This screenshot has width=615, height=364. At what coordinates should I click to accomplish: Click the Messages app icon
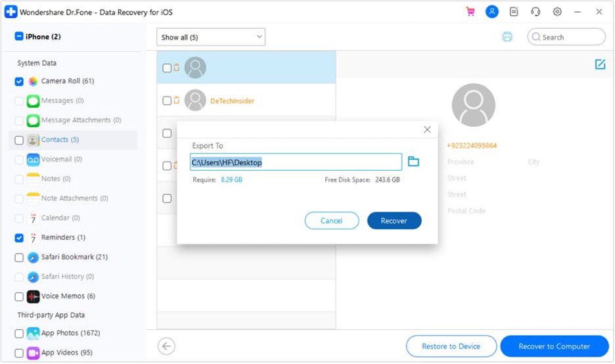[33, 101]
